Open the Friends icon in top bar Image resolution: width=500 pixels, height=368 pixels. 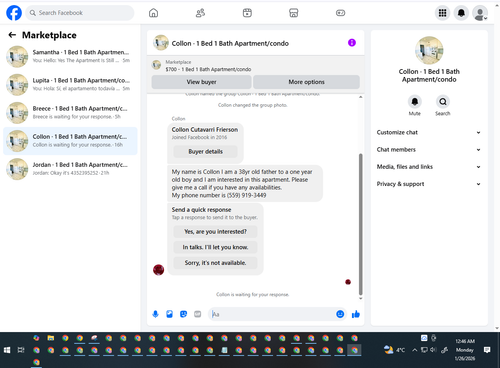(x=200, y=13)
